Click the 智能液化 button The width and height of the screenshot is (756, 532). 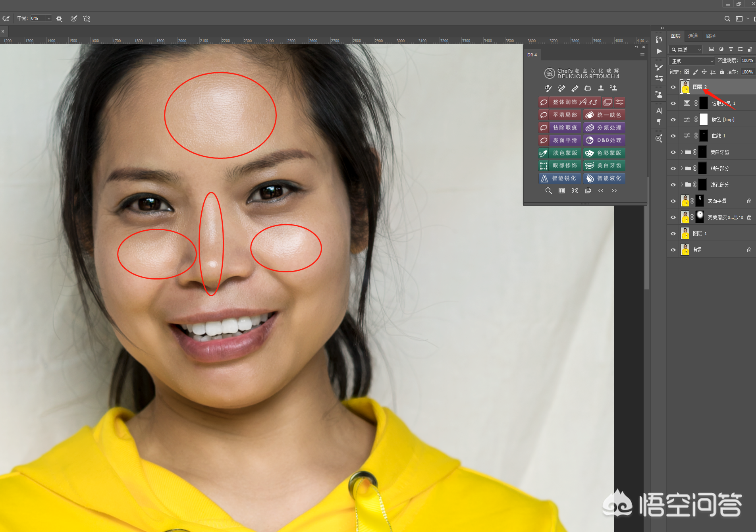pos(604,178)
